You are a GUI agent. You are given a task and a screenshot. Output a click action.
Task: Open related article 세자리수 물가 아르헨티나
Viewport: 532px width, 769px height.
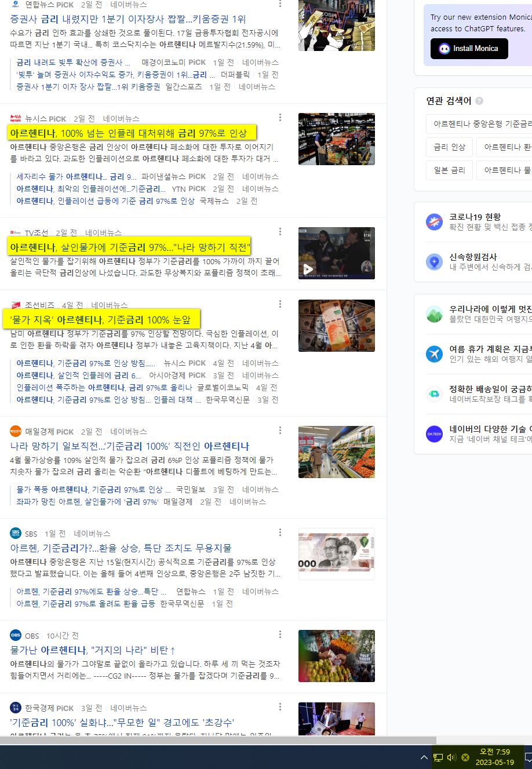coord(76,177)
